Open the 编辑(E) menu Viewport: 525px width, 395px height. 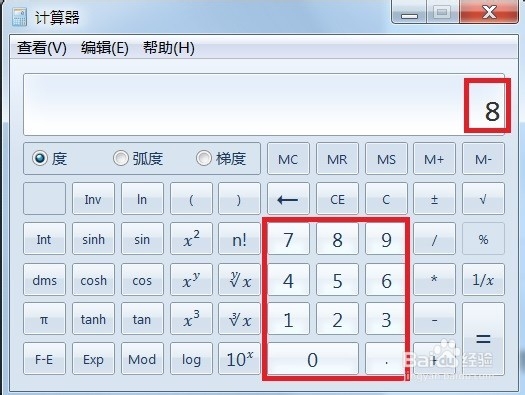[105, 48]
